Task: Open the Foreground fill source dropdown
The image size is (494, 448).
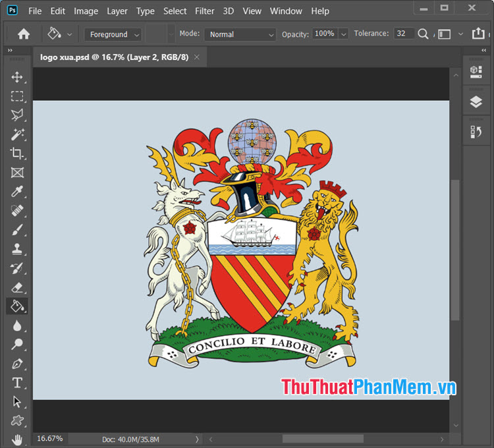Action: tap(113, 34)
